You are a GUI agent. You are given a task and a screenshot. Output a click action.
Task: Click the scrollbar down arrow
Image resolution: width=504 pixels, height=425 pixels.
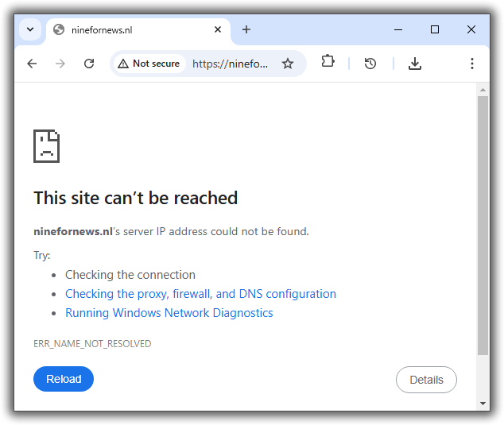(x=483, y=404)
